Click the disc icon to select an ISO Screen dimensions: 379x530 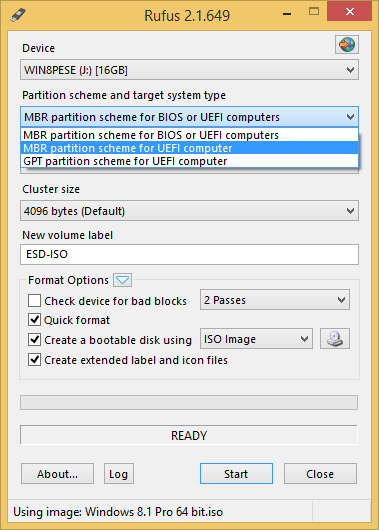pyautogui.click(x=335, y=339)
